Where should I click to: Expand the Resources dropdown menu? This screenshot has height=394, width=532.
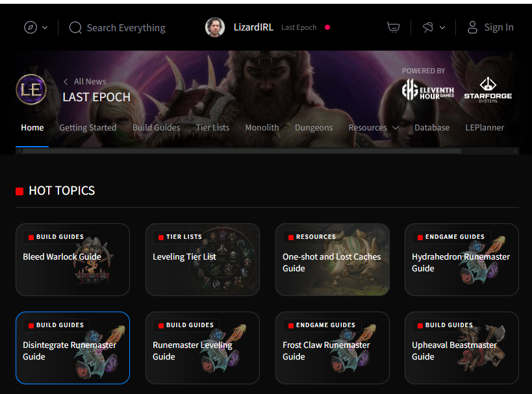374,127
